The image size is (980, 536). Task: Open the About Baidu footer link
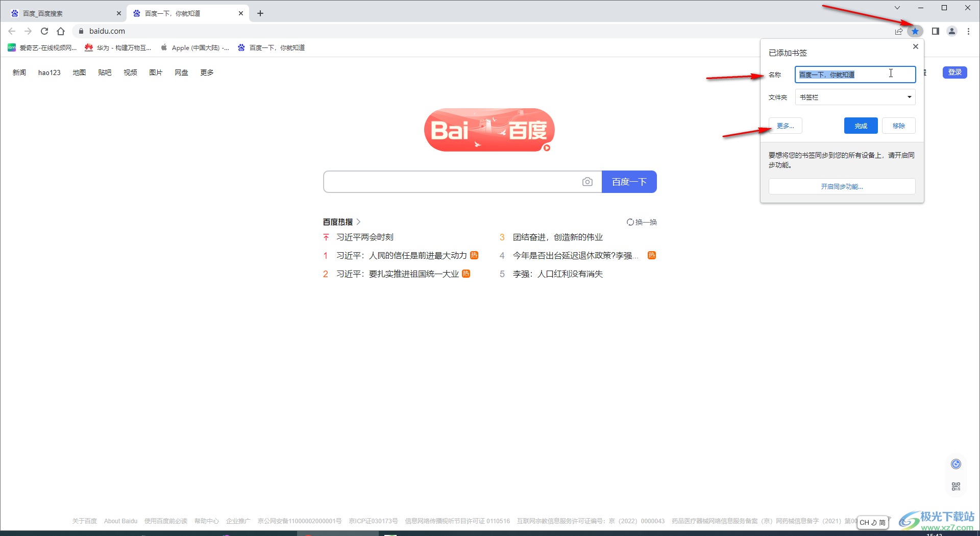click(120, 521)
